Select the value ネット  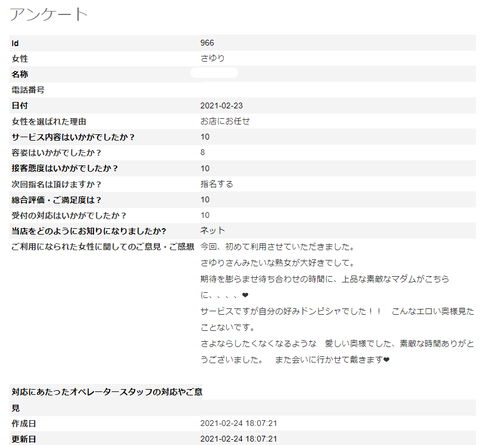(x=213, y=230)
